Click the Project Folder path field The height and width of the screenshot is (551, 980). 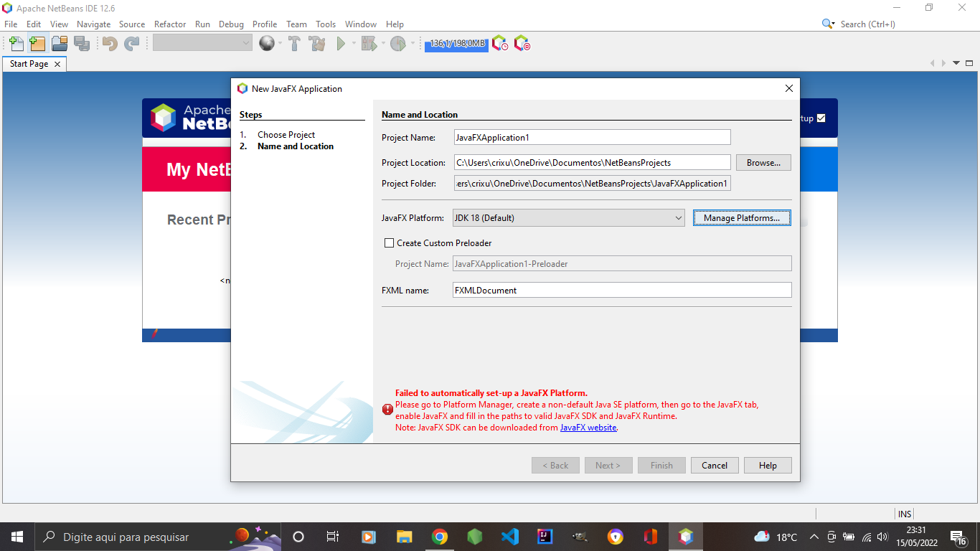pyautogui.click(x=592, y=184)
